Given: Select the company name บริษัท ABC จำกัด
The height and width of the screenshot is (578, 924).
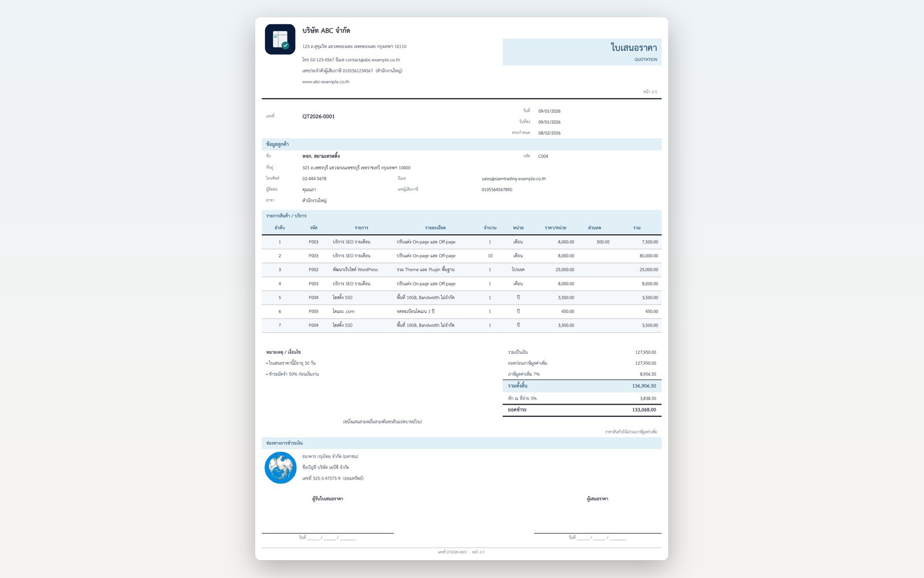Looking at the screenshot, I should 326,31.
